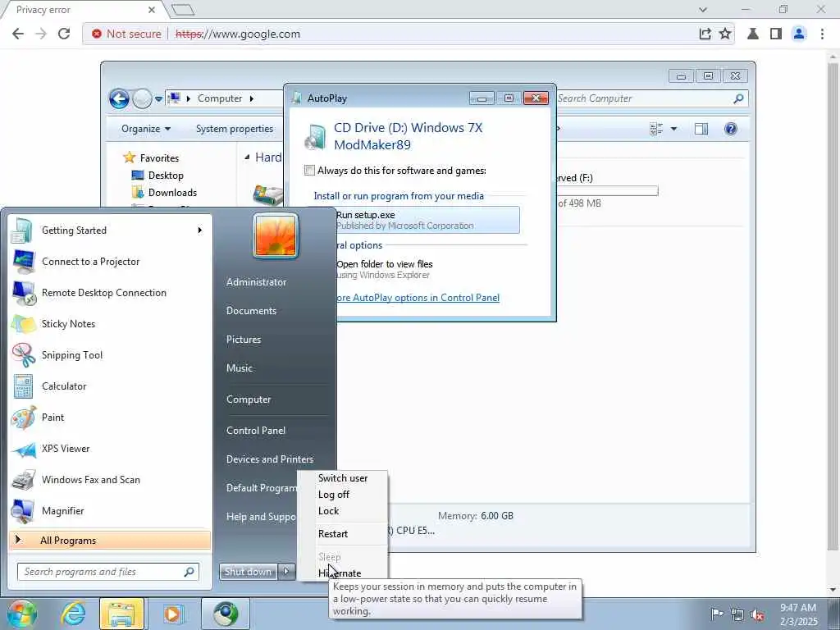
Task: Choose Restart from power menu
Action: coord(333,533)
